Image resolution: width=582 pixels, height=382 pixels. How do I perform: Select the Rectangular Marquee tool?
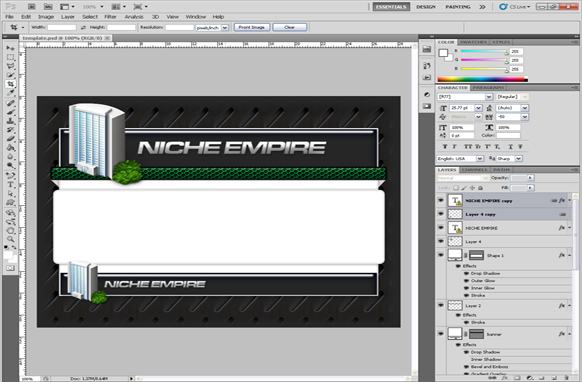[10, 57]
